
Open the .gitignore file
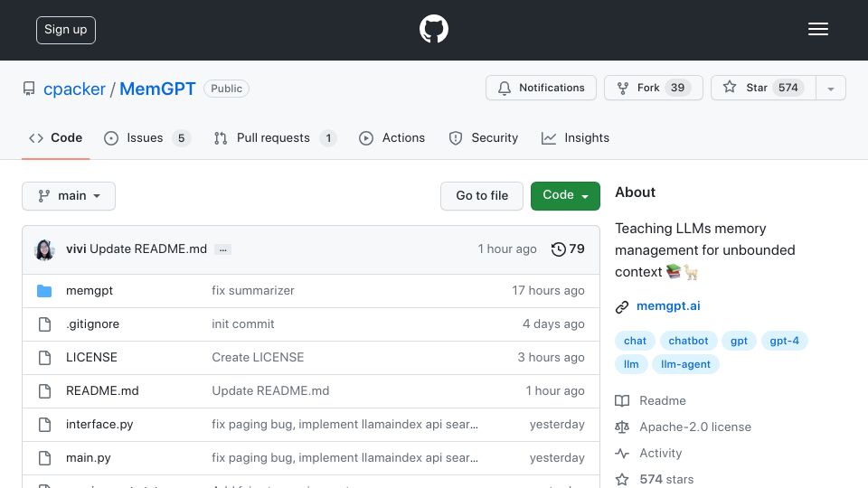tap(92, 324)
